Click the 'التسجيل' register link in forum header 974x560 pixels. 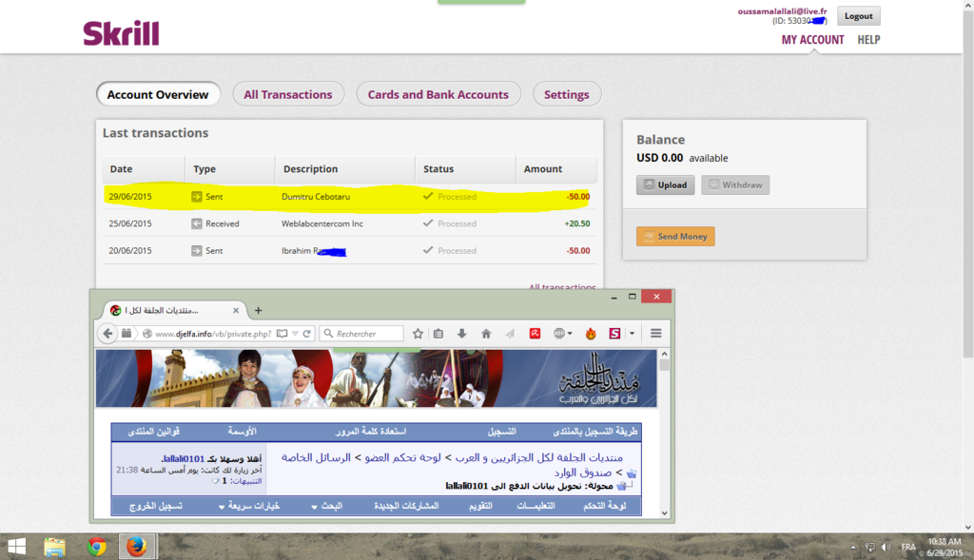point(501,432)
